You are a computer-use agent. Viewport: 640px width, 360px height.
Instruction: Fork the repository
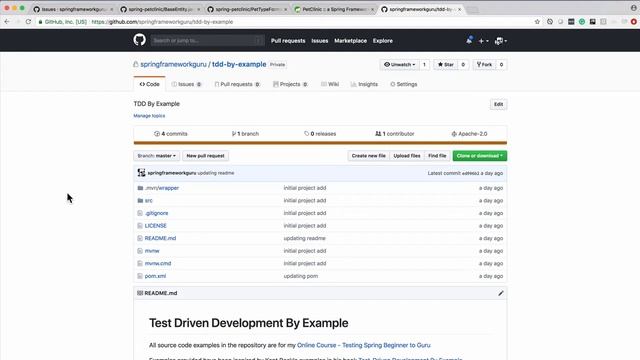[x=484, y=64]
